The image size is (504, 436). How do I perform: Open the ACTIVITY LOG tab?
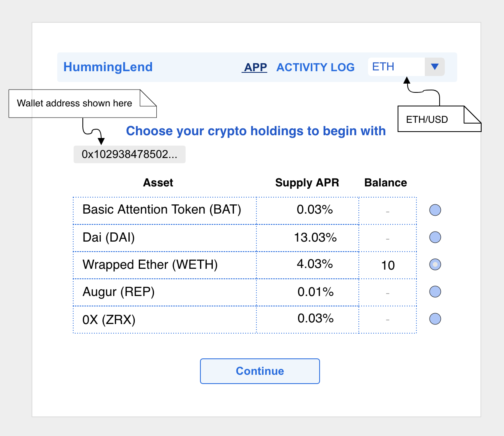pyautogui.click(x=315, y=67)
